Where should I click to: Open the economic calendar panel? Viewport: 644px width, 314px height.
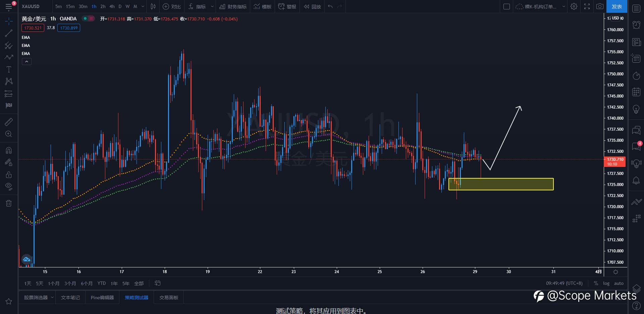coord(636,92)
